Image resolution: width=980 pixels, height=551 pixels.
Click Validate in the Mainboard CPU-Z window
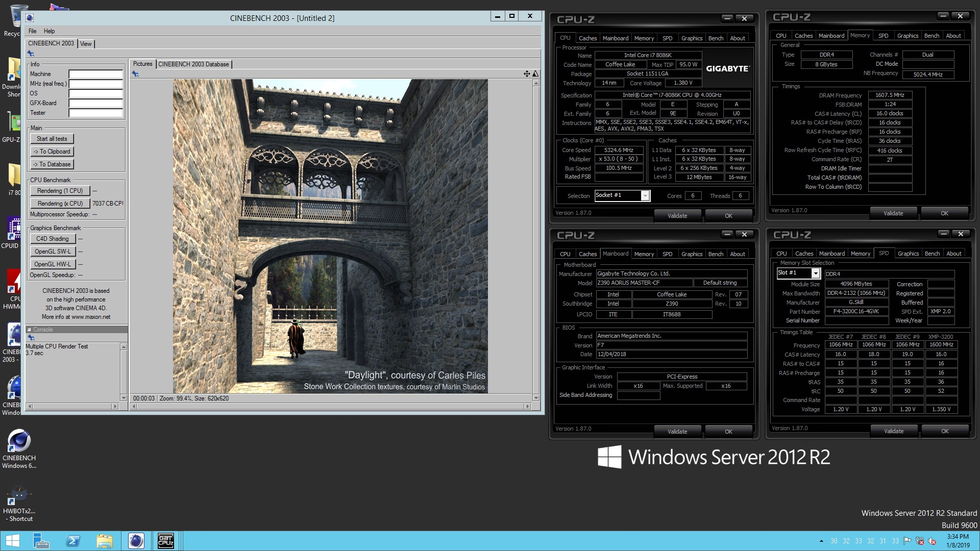(x=677, y=432)
